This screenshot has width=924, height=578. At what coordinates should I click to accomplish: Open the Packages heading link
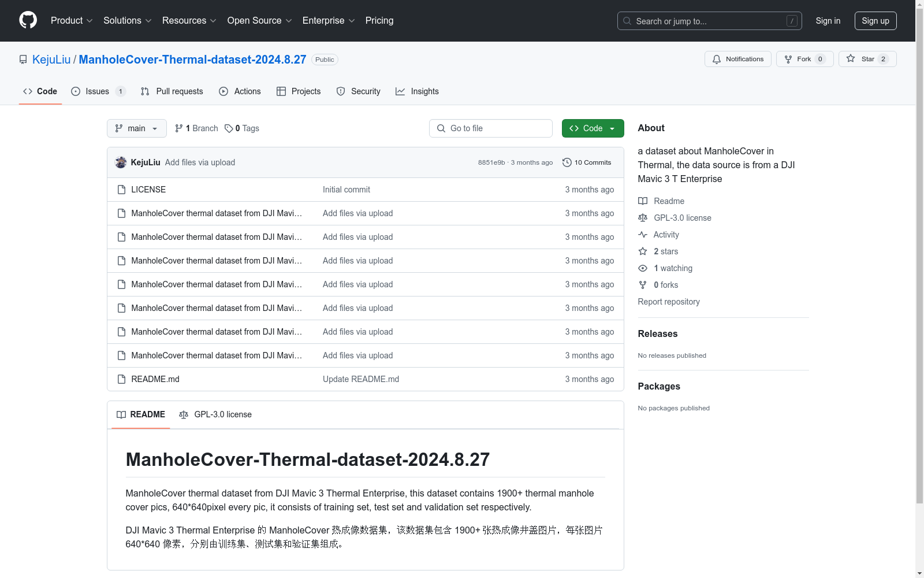(x=659, y=386)
